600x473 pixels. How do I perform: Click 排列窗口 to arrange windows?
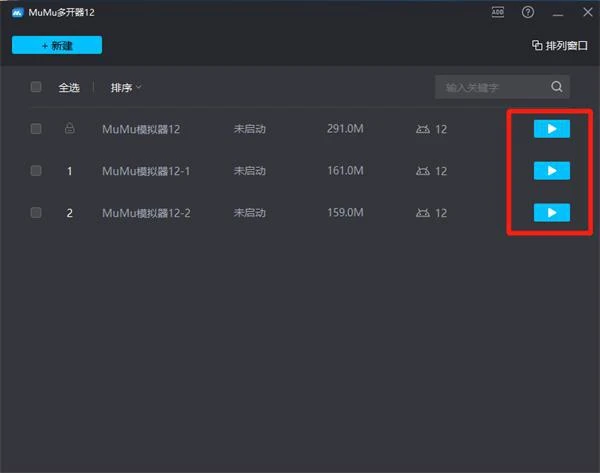tap(560, 46)
